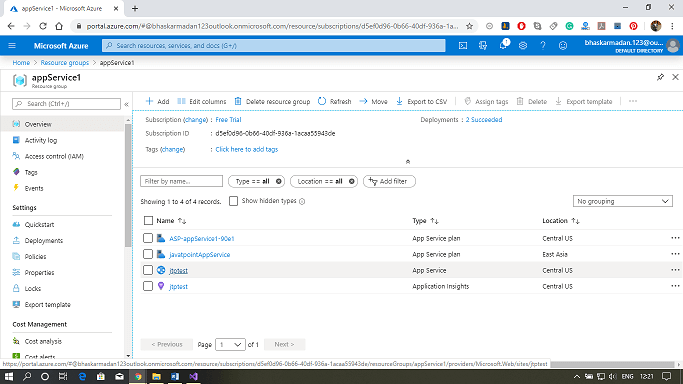
Task: Tick the select-all checkbox beside Name
Action: point(148,221)
